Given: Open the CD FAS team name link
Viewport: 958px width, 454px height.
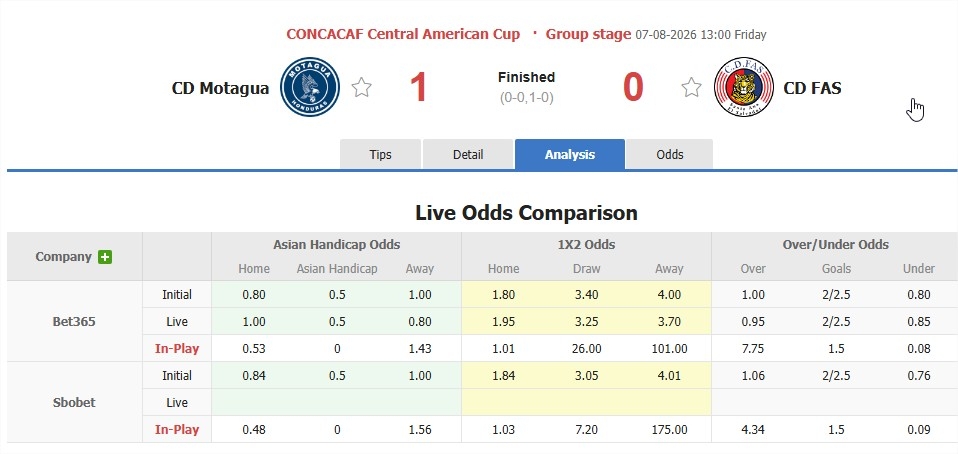Looking at the screenshot, I should point(812,88).
